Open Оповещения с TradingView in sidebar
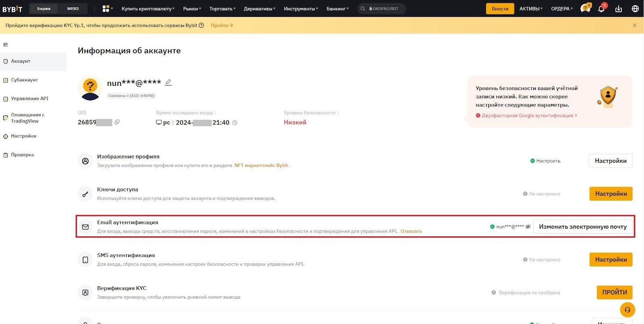Image resolution: width=644 pixels, height=324 pixels. pos(33,118)
